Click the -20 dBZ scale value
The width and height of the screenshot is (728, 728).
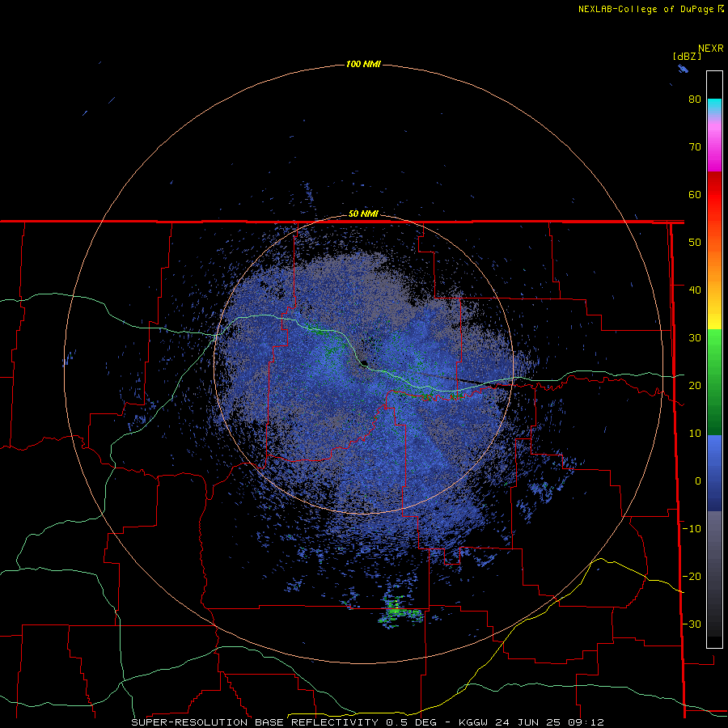coord(692,576)
